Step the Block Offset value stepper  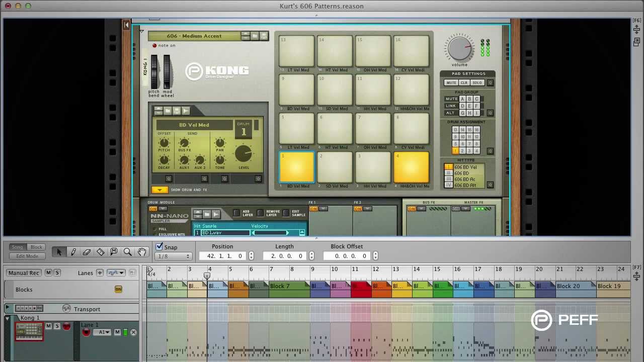tap(375, 256)
